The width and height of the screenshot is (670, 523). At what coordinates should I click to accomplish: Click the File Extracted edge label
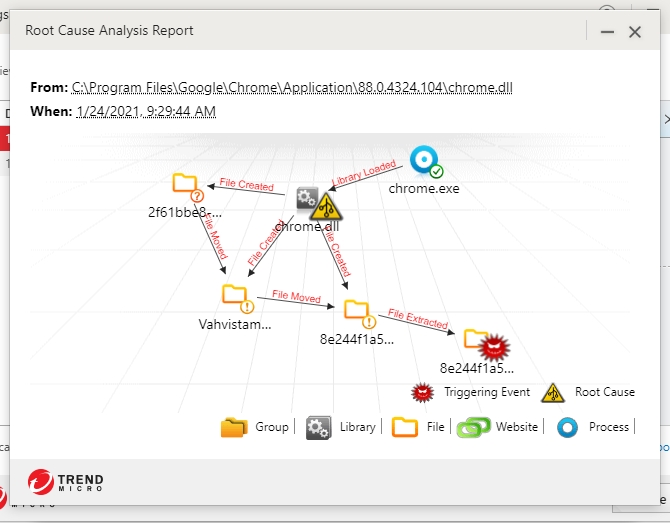tap(418, 318)
